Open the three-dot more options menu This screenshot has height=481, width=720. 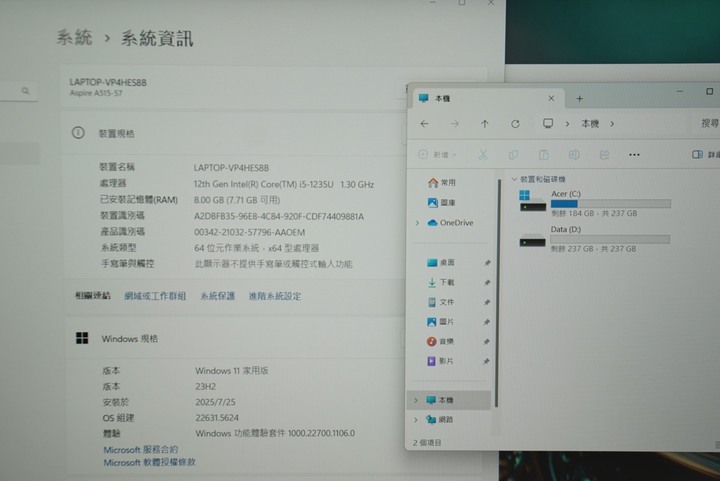click(x=634, y=155)
